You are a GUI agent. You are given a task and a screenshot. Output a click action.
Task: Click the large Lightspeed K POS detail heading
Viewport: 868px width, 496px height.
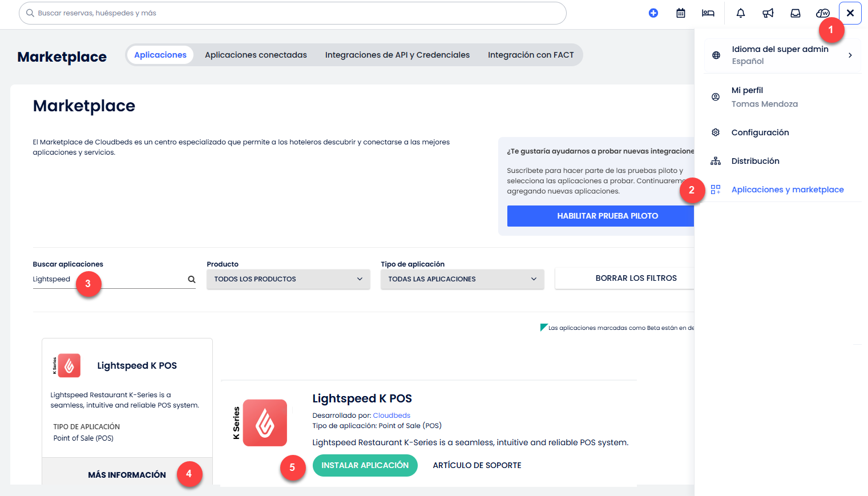point(362,398)
